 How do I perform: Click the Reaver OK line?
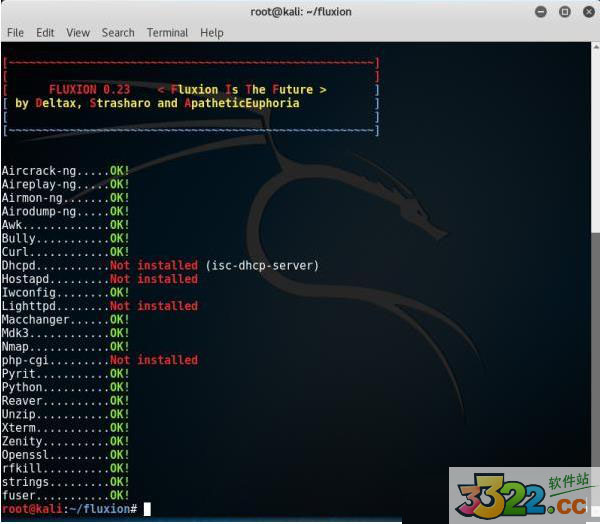coord(65,401)
